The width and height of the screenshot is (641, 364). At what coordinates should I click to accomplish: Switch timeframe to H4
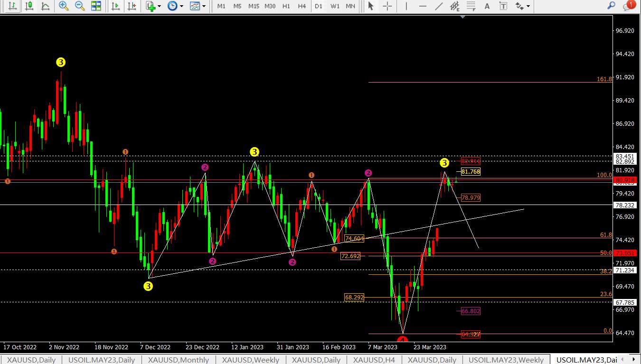click(x=302, y=6)
